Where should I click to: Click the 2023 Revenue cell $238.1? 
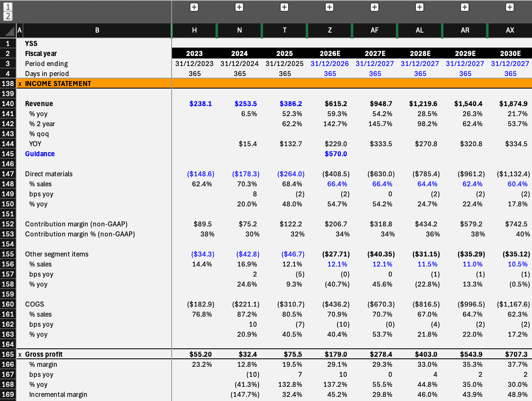200,104
